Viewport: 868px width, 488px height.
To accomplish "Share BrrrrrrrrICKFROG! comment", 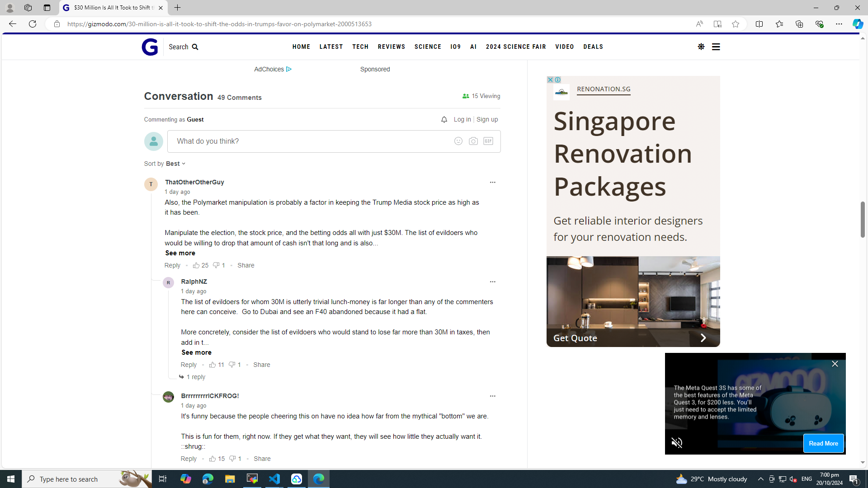I will pos(262,459).
